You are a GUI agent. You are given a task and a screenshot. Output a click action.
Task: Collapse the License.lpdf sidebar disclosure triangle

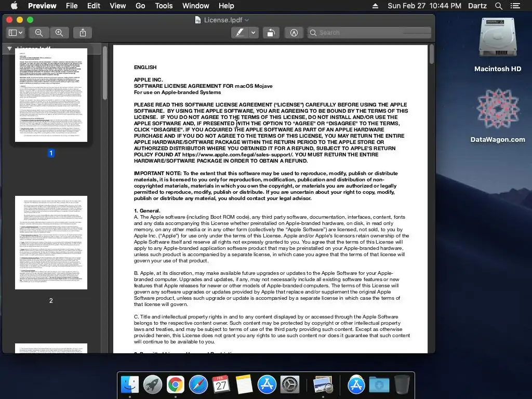coord(9,48)
